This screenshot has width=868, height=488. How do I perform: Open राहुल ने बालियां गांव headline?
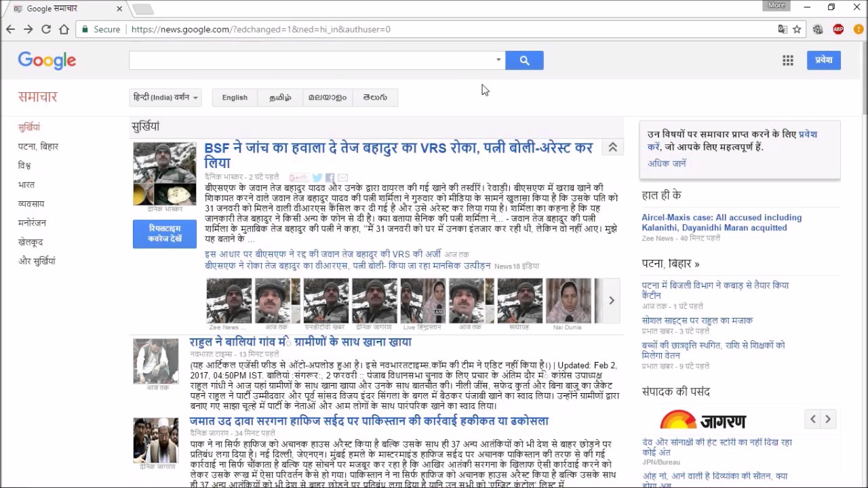click(x=300, y=342)
